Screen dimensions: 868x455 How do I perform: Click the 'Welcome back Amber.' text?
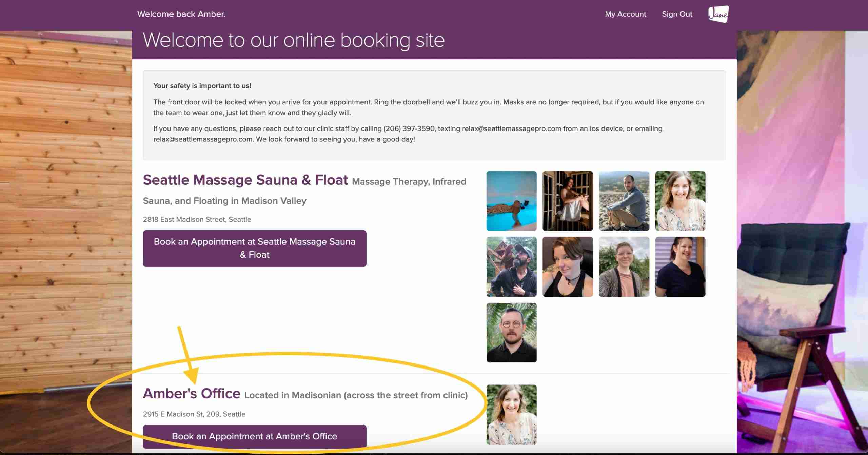pyautogui.click(x=181, y=14)
